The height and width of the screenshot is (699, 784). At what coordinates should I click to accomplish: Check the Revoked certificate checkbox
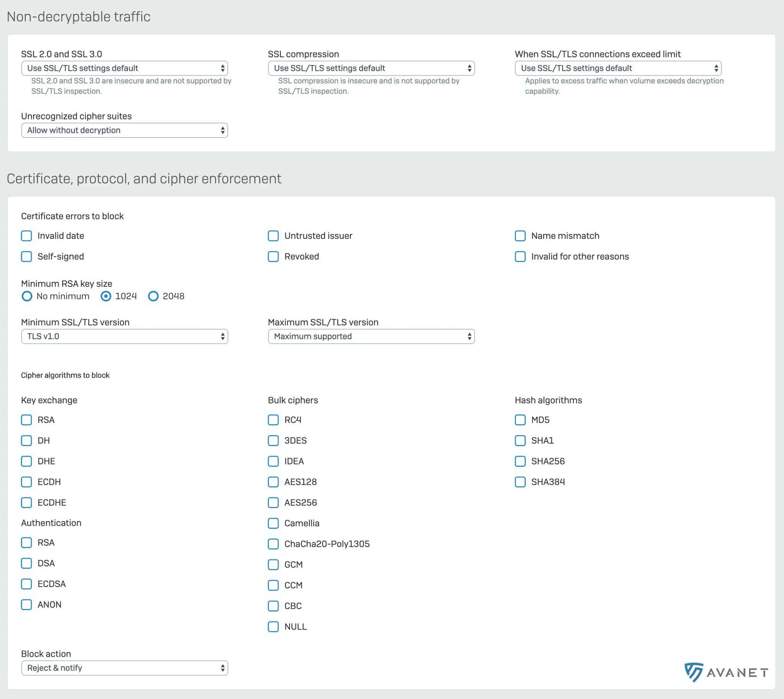(x=273, y=256)
